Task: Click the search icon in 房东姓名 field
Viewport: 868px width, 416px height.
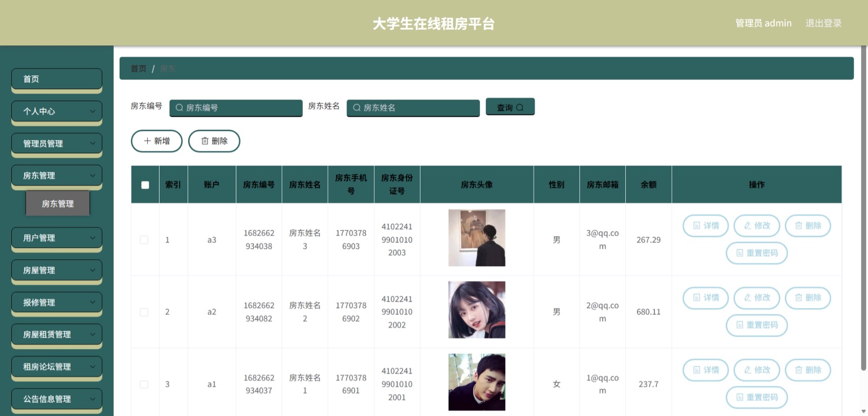Action: coord(356,107)
